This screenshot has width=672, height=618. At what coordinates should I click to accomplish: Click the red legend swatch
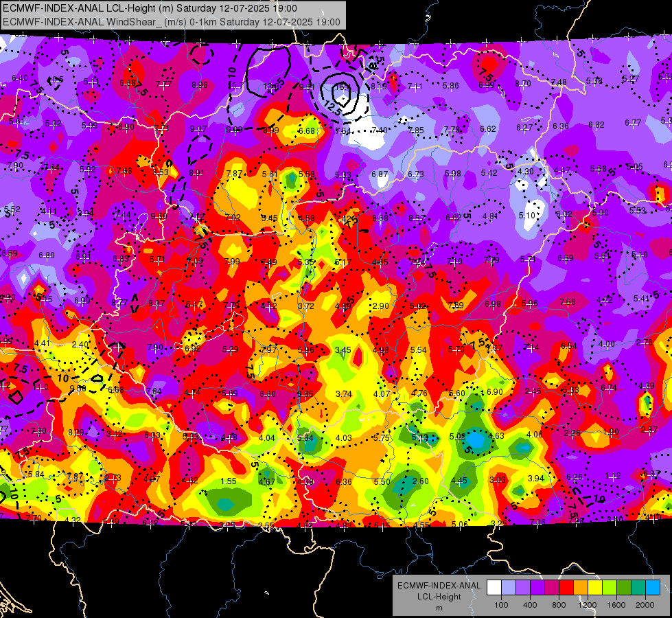566,588
